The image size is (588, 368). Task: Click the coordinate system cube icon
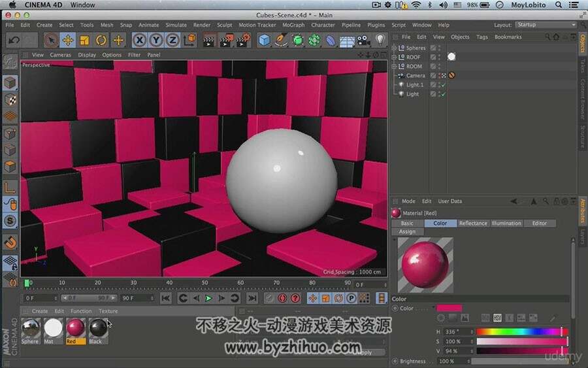191,39
